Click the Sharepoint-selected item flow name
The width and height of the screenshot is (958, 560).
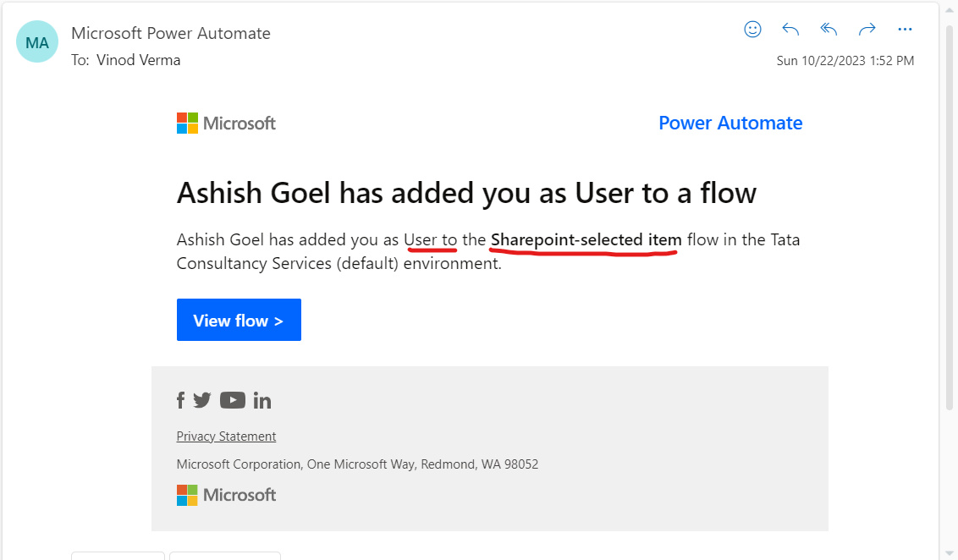click(586, 240)
